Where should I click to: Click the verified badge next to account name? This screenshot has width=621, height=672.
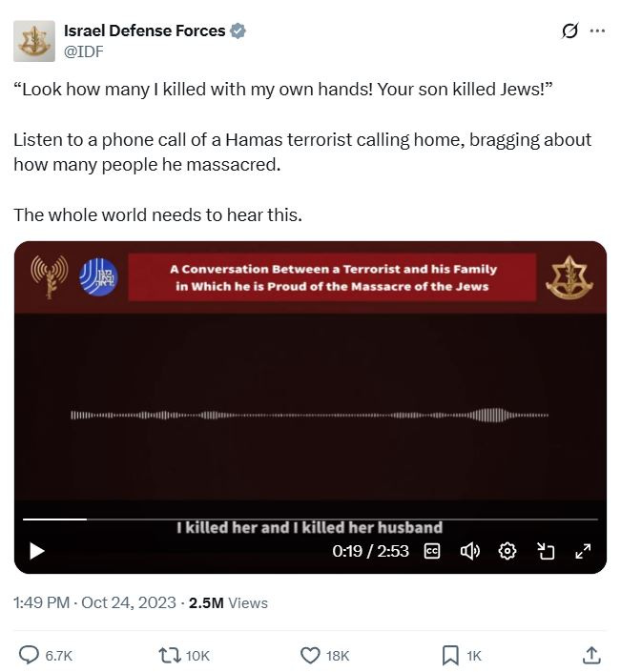[x=238, y=31]
